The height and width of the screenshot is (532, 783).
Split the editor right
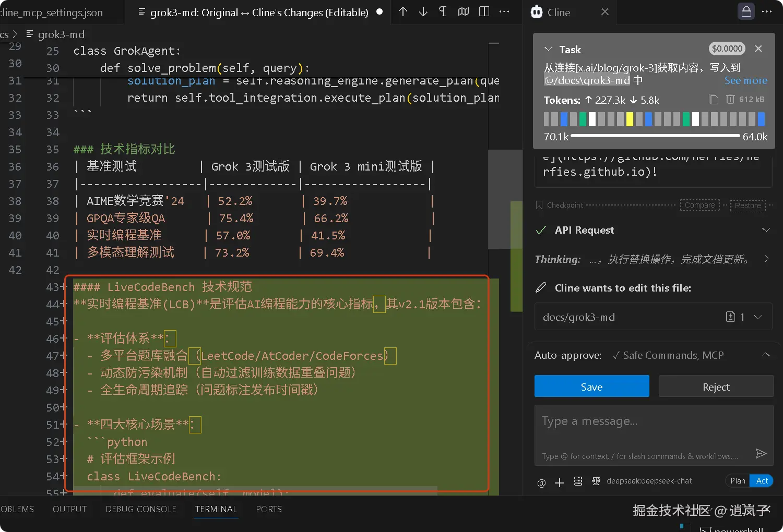click(484, 11)
